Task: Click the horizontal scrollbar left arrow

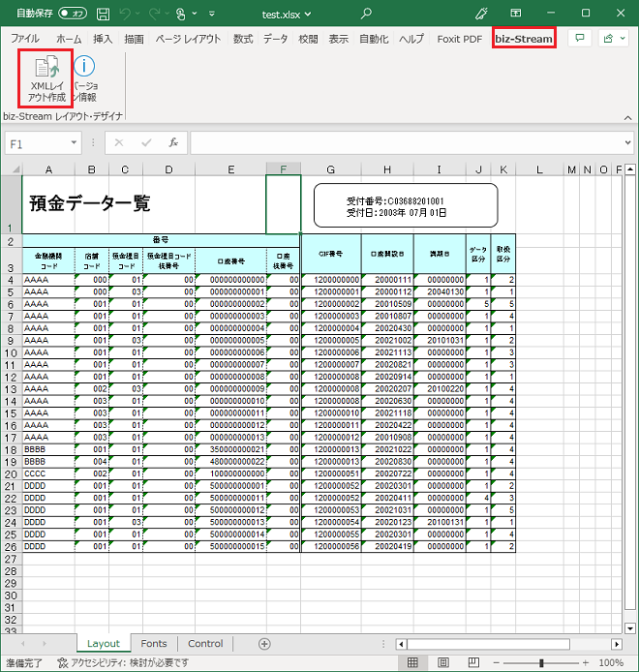Action: point(402,644)
